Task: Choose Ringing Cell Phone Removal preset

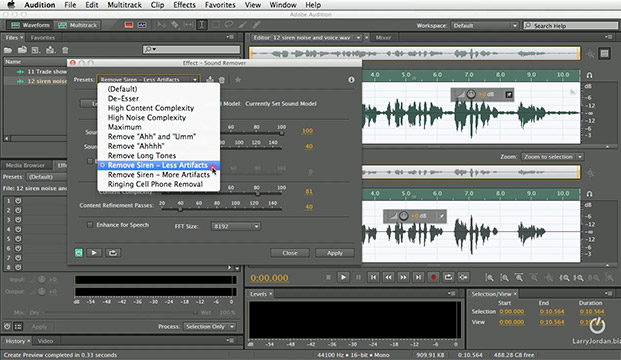Action: (x=158, y=184)
